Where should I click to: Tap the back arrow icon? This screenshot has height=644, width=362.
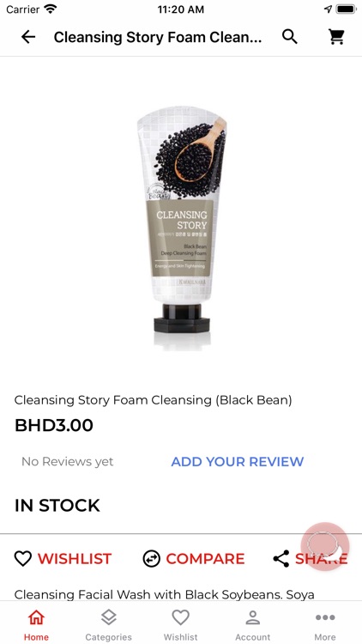pyautogui.click(x=28, y=38)
